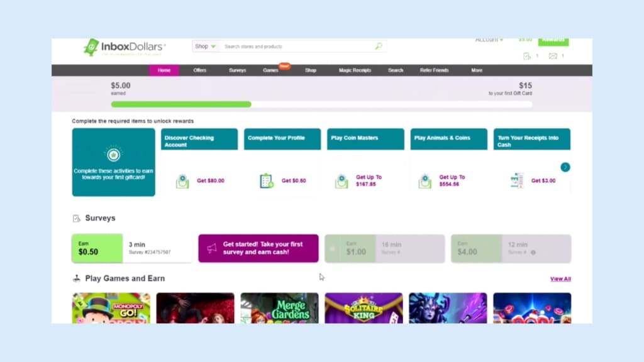Click the right arrow on the activities carousel
Image resolution: width=644 pixels, height=362 pixels.
point(565,167)
